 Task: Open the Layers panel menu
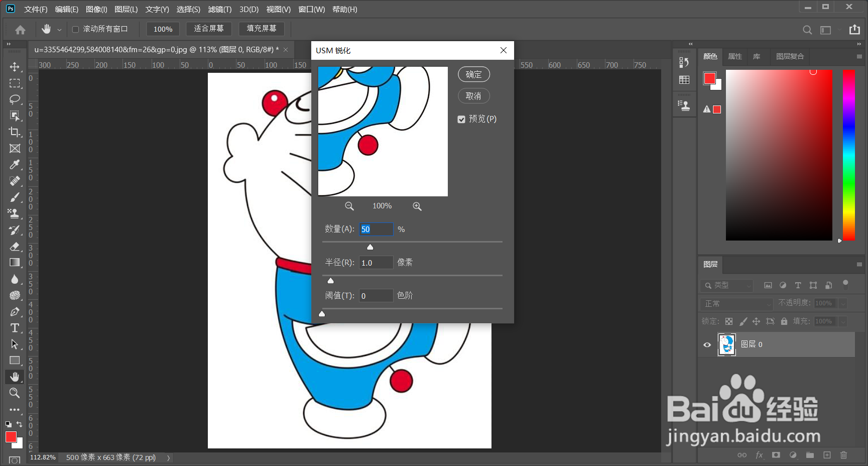coord(859,264)
